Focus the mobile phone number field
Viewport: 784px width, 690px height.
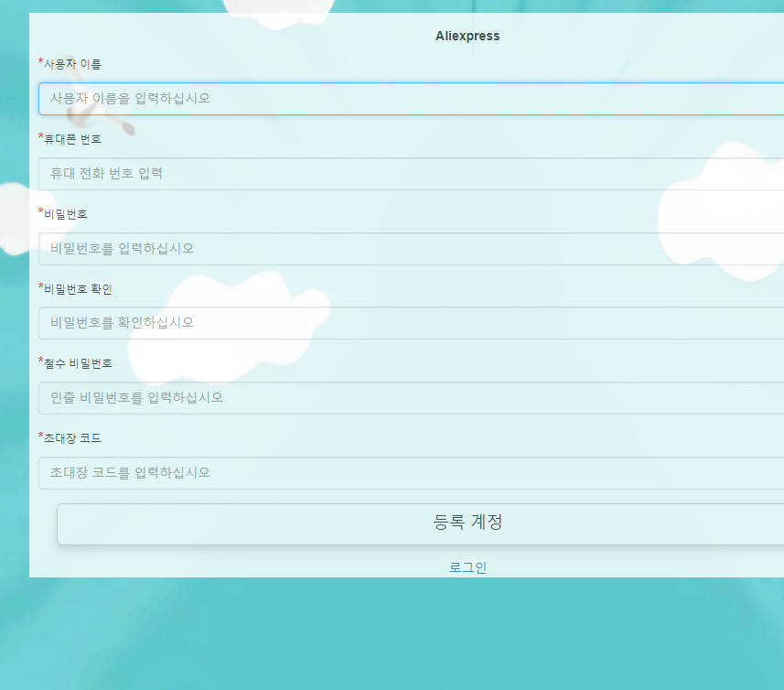coord(411,174)
